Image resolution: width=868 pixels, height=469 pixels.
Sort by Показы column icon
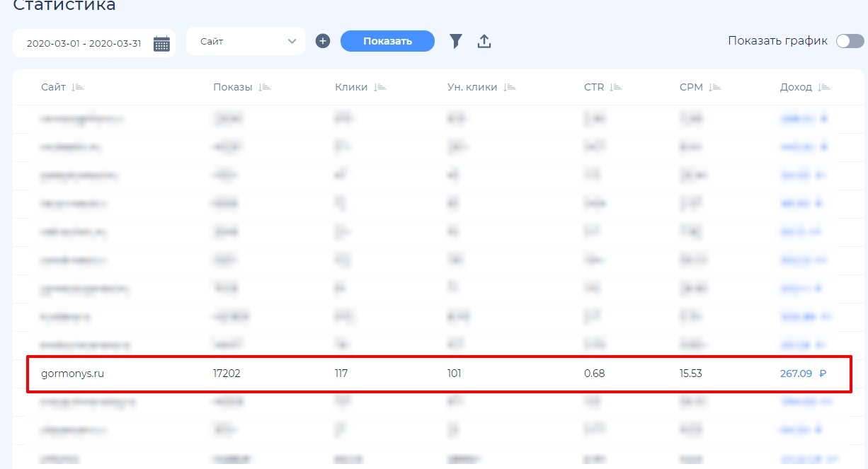click(x=265, y=87)
